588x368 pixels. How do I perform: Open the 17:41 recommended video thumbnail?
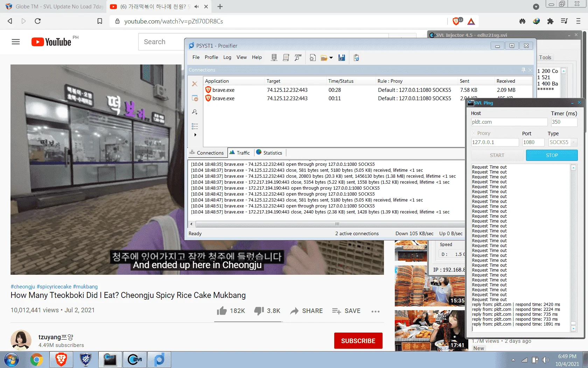coord(430,330)
